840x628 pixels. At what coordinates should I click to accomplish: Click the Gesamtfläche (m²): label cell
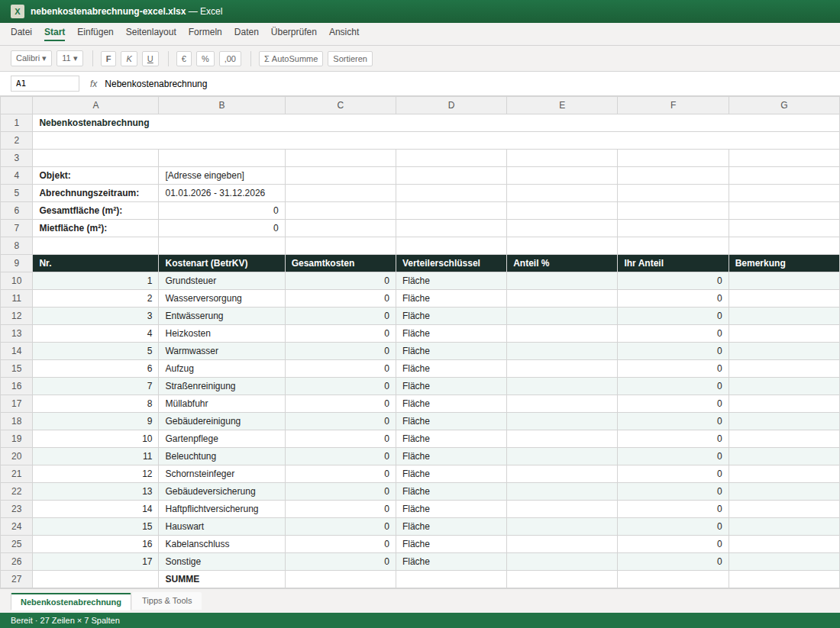(95, 211)
